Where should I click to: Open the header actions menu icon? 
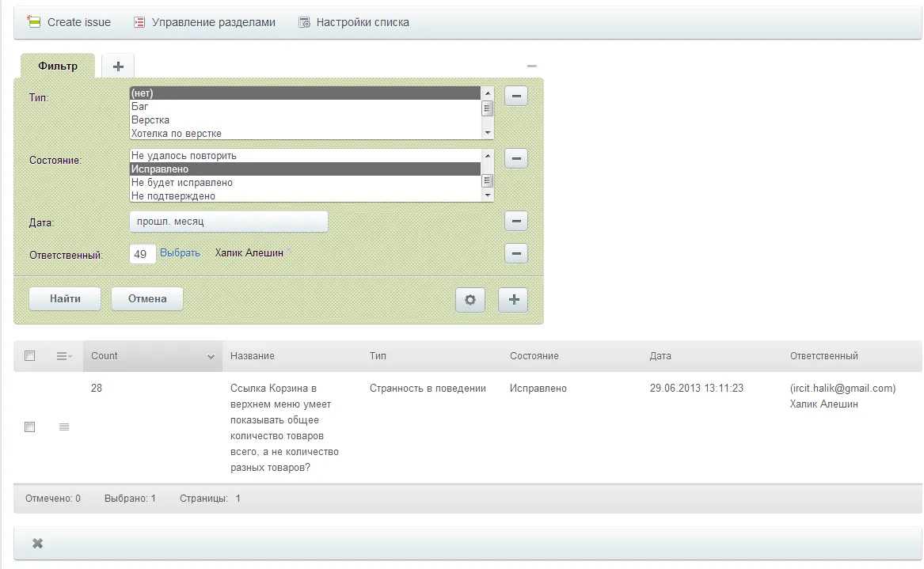pyautogui.click(x=63, y=356)
